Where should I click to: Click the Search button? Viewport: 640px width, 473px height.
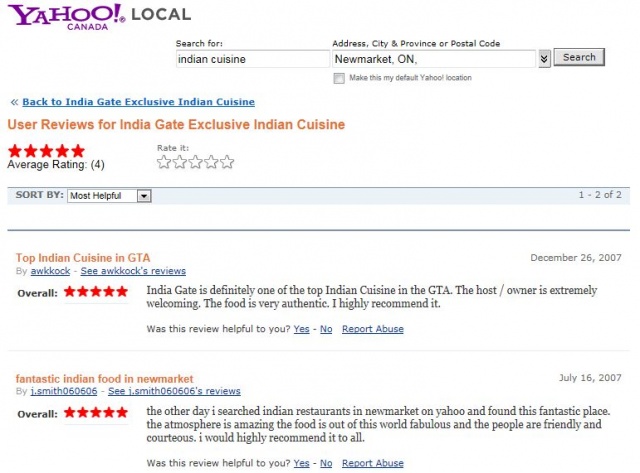click(579, 58)
